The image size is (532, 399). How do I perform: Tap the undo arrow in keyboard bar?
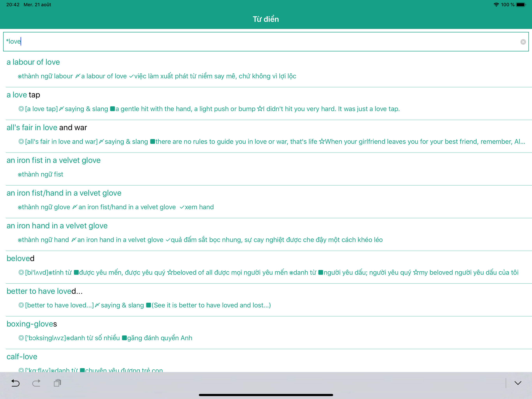pos(15,383)
